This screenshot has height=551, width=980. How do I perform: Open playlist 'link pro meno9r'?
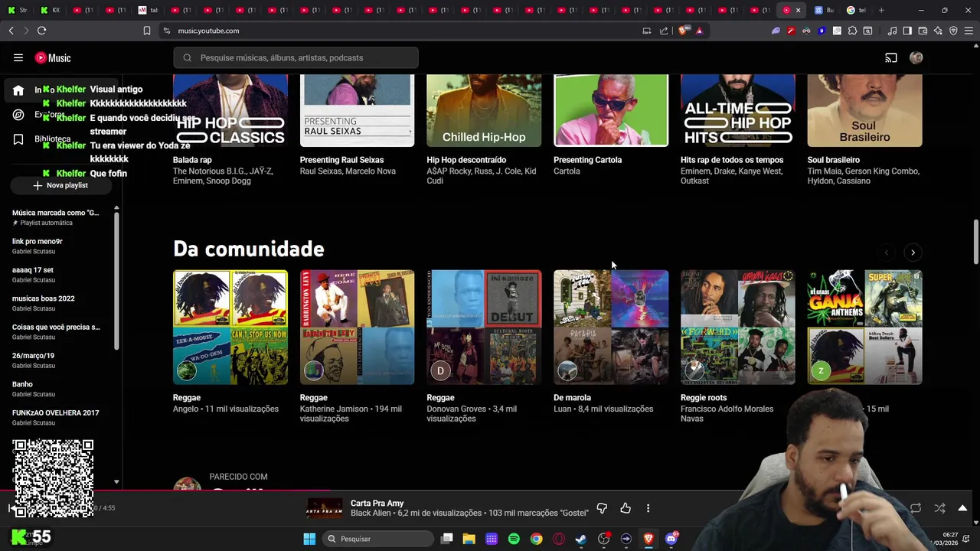[57, 246]
